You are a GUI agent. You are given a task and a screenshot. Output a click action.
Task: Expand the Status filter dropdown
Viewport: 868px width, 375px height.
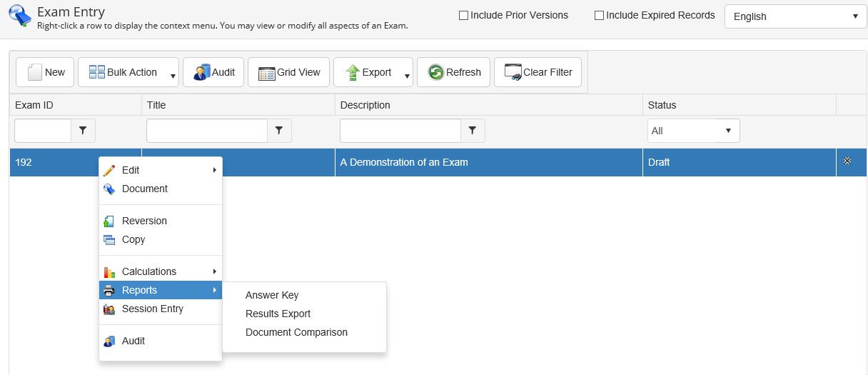point(693,131)
